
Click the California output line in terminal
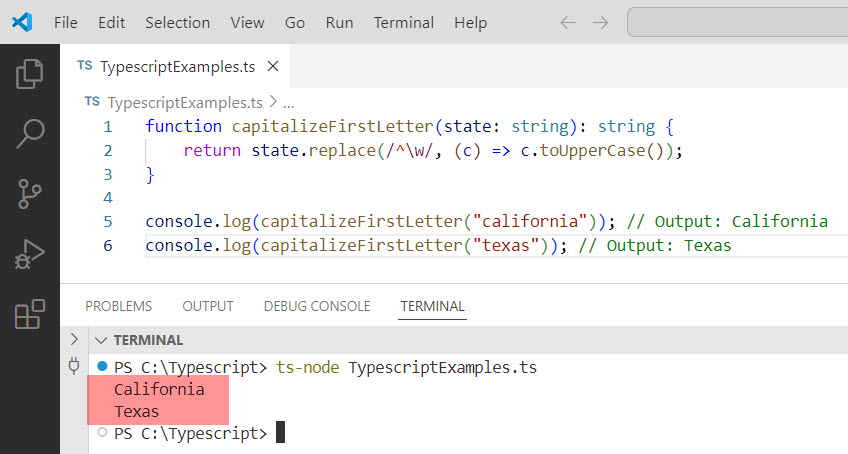pos(159,390)
